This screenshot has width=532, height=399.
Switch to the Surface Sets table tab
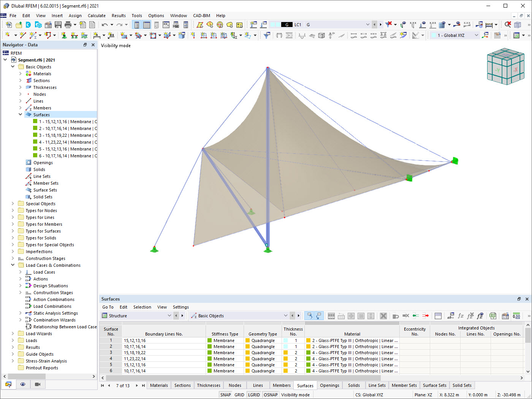click(434, 385)
